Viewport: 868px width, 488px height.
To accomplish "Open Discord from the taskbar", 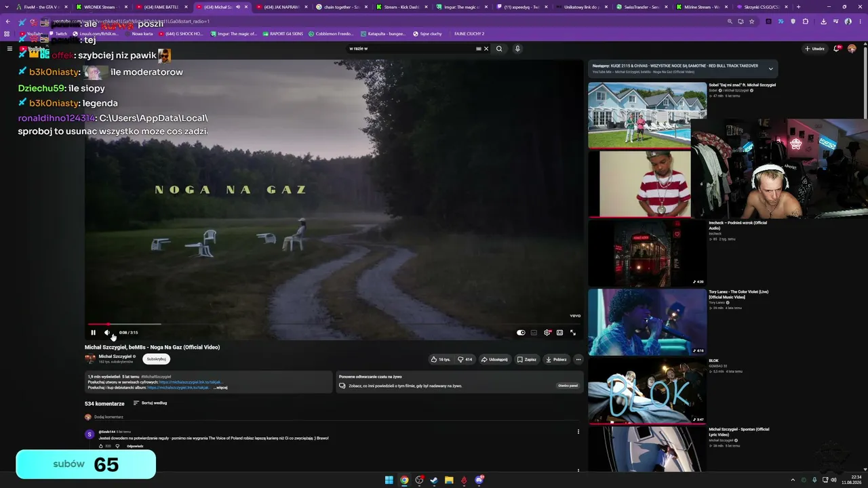I will click(479, 480).
